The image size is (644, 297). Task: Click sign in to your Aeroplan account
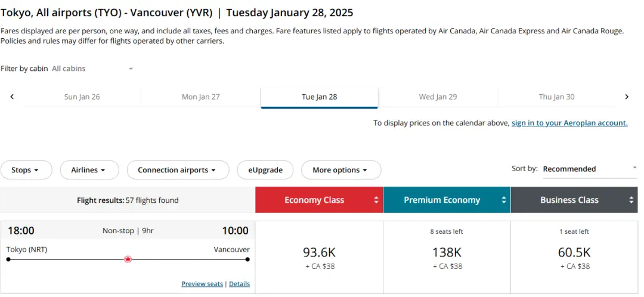[569, 123]
